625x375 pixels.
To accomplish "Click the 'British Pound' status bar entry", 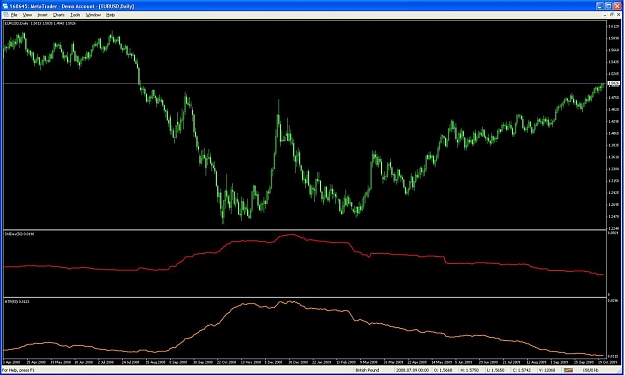I will (x=368, y=370).
